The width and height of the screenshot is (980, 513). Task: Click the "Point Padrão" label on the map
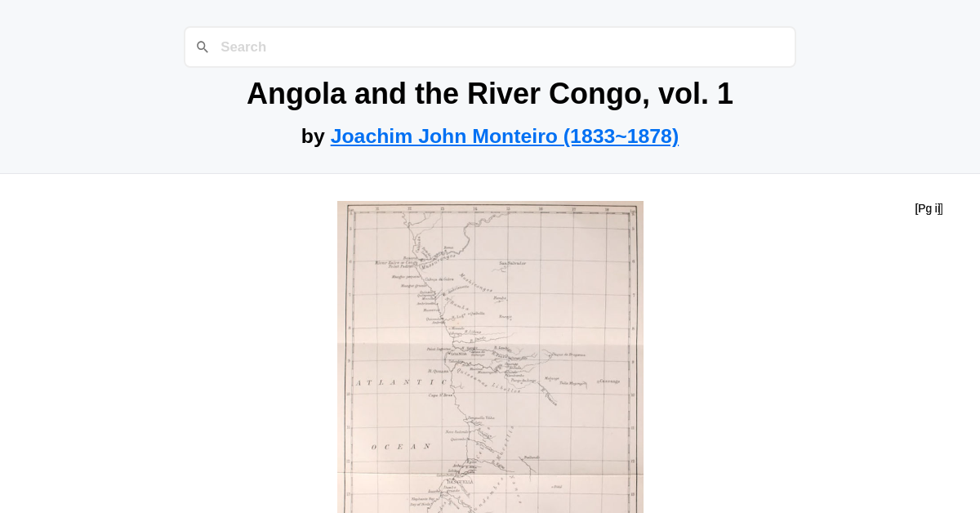tap(399, 267)
